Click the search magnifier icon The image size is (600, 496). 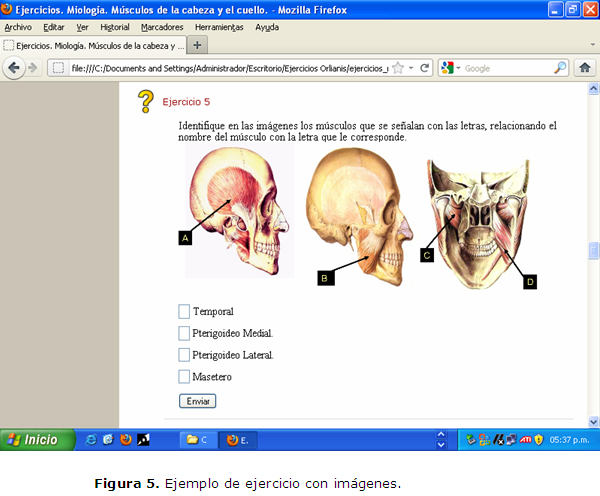click(560, 68)
